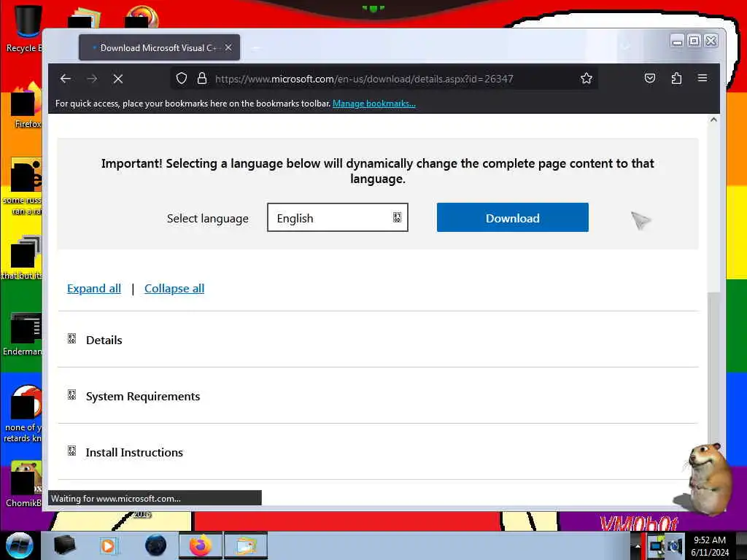Viewport: 747px width, 560px height.
Task: Stop loading the page with X button
Action: coord(118,79)
